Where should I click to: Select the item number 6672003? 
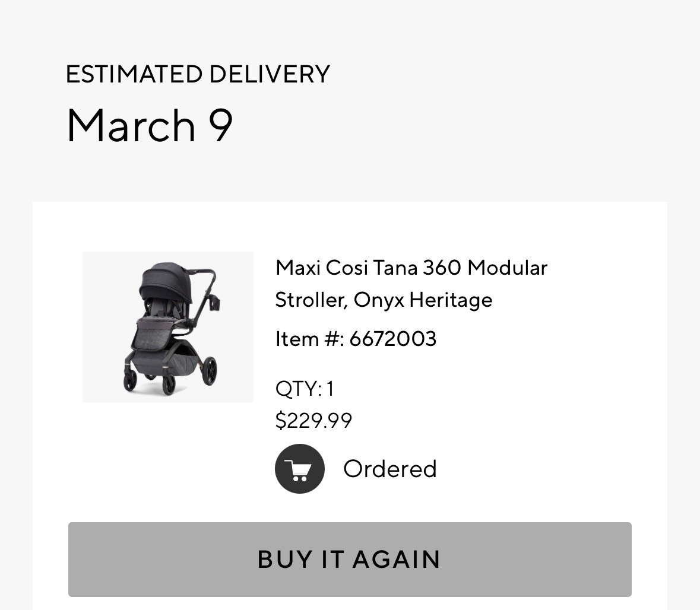pyautogui.click(x=392, y=339)
